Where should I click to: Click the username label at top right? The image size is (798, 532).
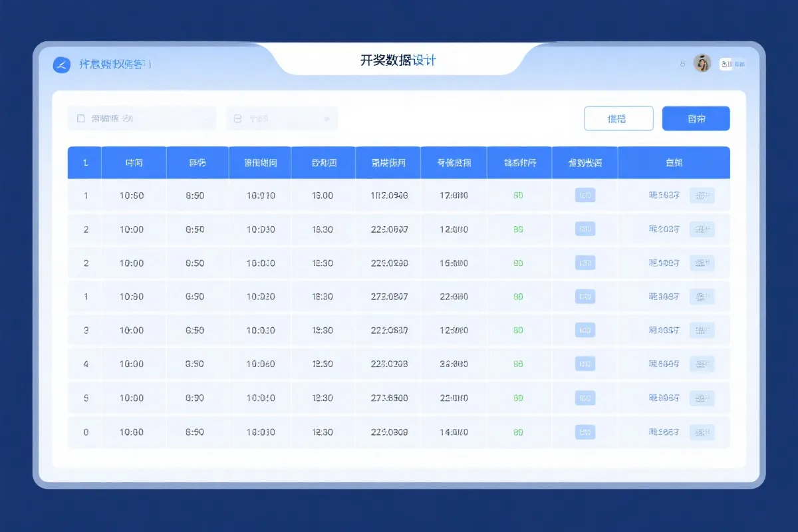coord(731,64)
